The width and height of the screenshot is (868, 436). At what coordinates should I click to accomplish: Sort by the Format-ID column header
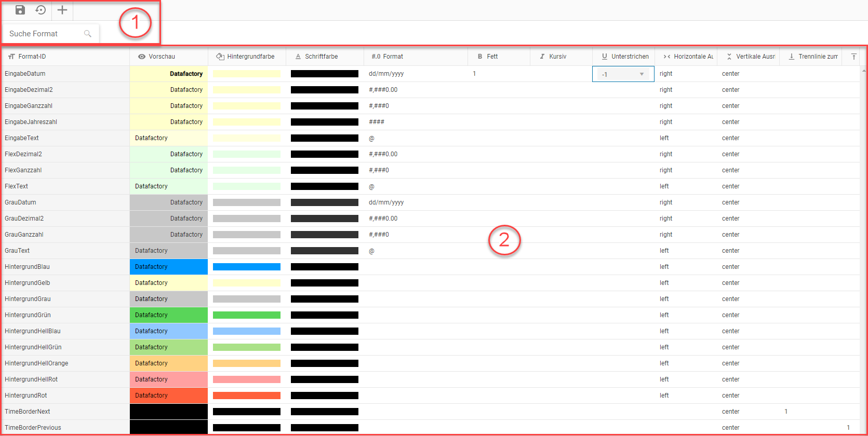tap(32, 57)
